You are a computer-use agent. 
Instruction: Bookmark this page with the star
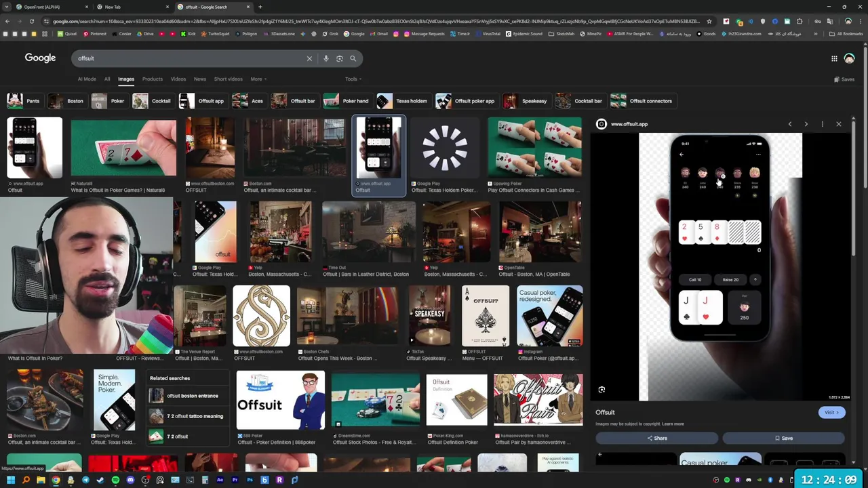(x=709, y=21)
